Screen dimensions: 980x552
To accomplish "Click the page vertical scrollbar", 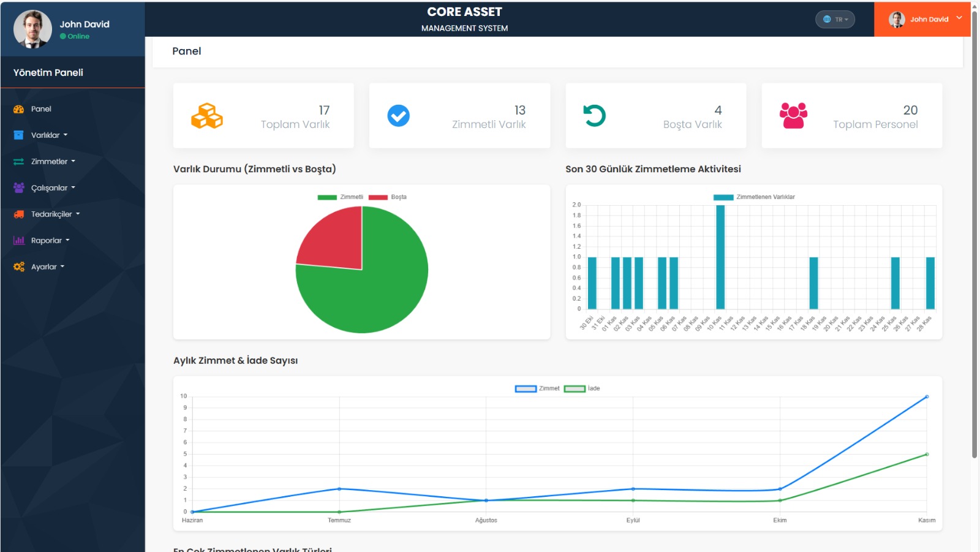I will 974,245.
